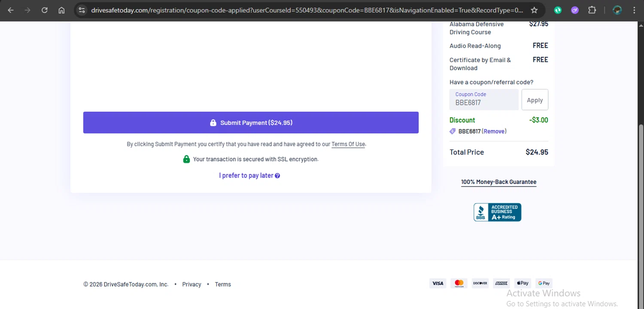Click the browser address bar URL
The image size is (644, 309).
click(x=307, y=10)
